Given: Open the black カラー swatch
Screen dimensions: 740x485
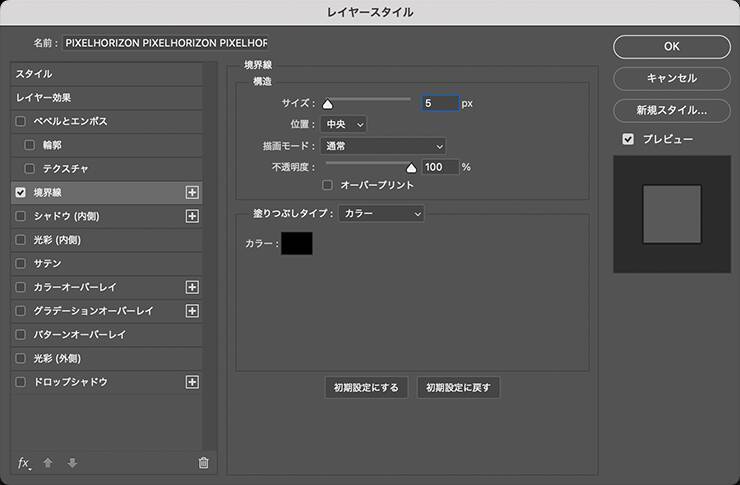Looking at the screenshot, I should [x=297, y=243].
